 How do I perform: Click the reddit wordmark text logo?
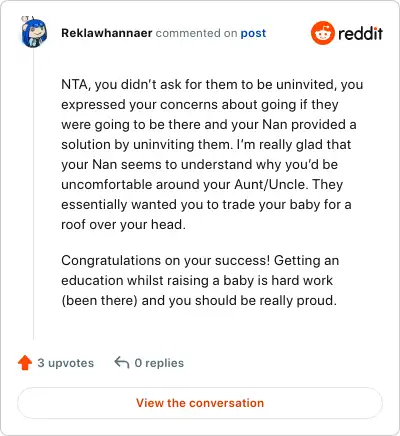click(x=360, y=33)
